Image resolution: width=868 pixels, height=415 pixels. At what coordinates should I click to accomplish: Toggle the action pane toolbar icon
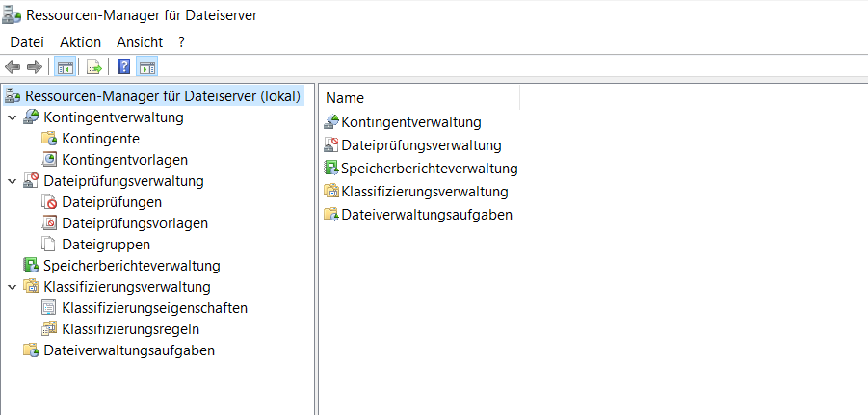tap(147, 66)
